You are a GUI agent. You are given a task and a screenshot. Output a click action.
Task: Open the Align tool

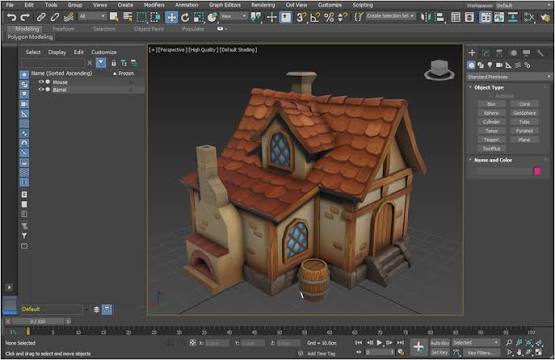pyautogui.click(x=440, y=17)
